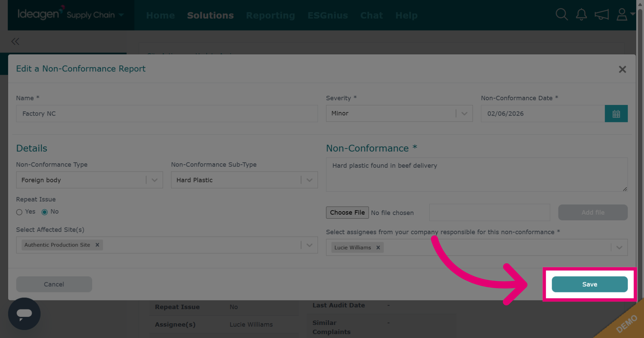Open ESGnius menu
Image resolution: width=644 pixels, height=338 pixels.
[x=328, y=15]
